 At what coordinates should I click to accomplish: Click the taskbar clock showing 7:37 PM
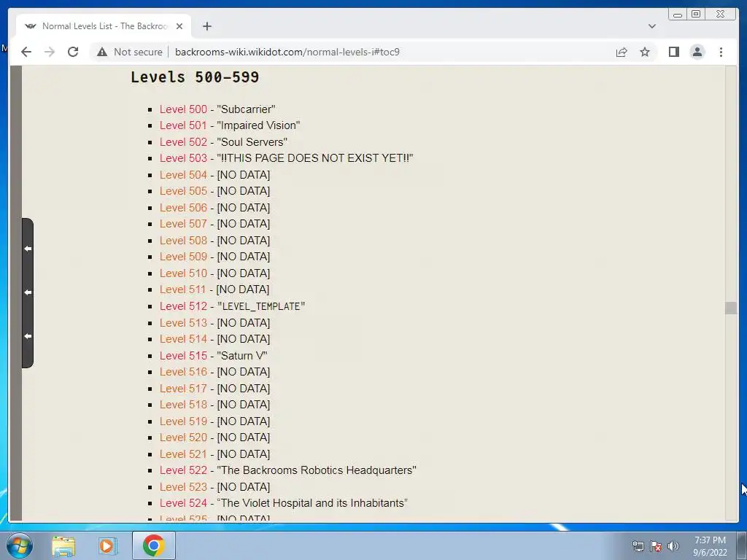pyautogui.click(x=710, y=546)
